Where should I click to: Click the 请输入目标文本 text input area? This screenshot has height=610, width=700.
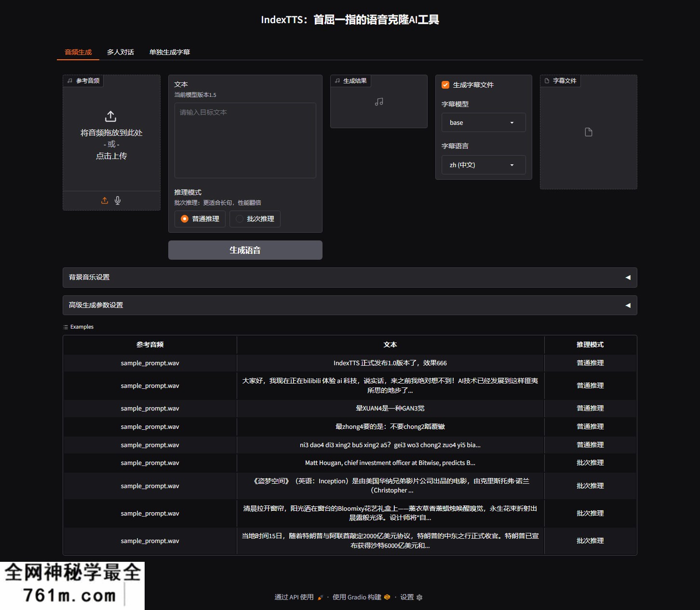coord(245,140)
